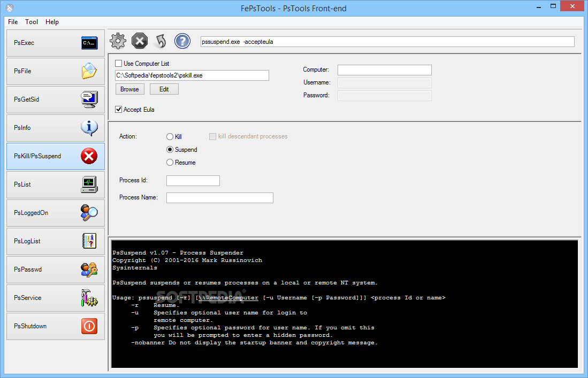Click the reset arrow toolbar icon
Screen dimensions: 588x378
(161, 41)
